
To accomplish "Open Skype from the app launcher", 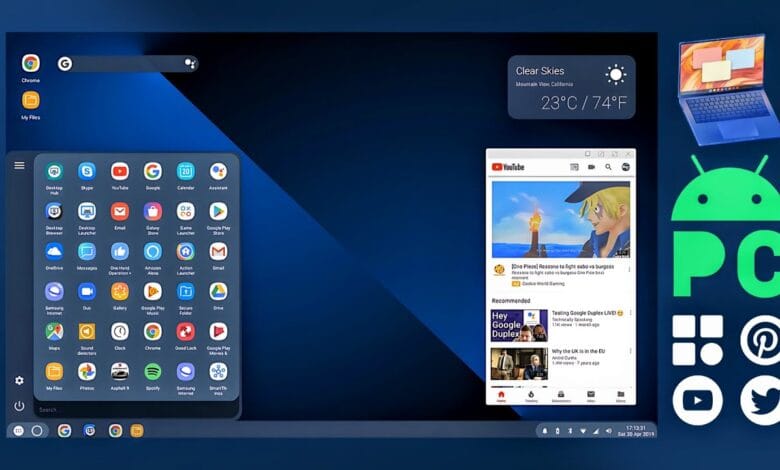I will pos(87,171).
